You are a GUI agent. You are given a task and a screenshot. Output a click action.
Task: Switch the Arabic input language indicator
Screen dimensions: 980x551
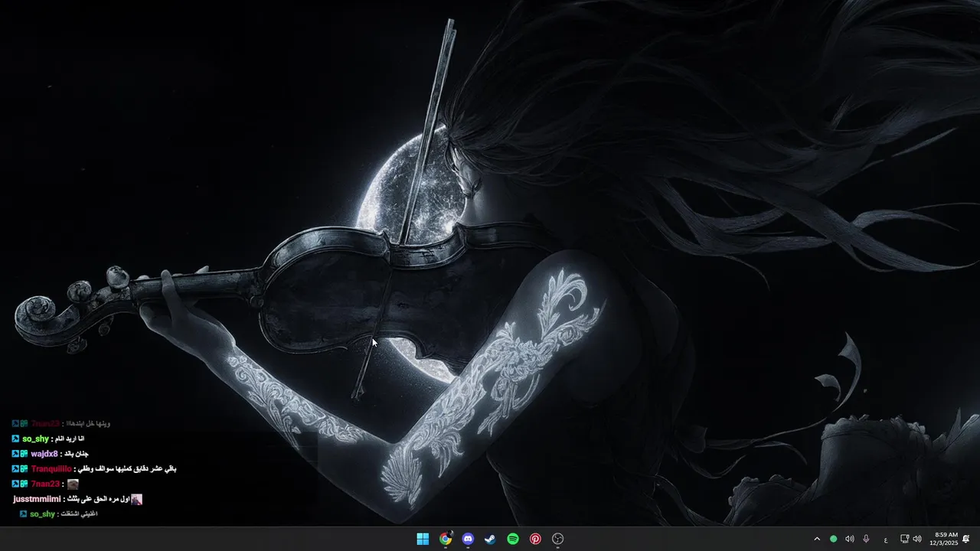[886, 540]
